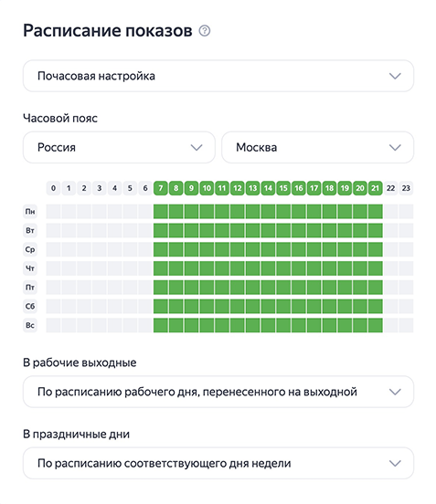Toggle the hour 21 column header

click(x=376, y=188)
